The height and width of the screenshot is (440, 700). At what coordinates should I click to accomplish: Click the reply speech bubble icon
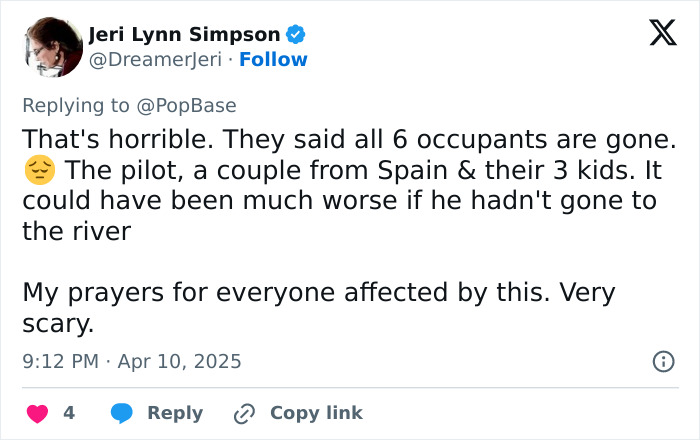coord(121,413)
